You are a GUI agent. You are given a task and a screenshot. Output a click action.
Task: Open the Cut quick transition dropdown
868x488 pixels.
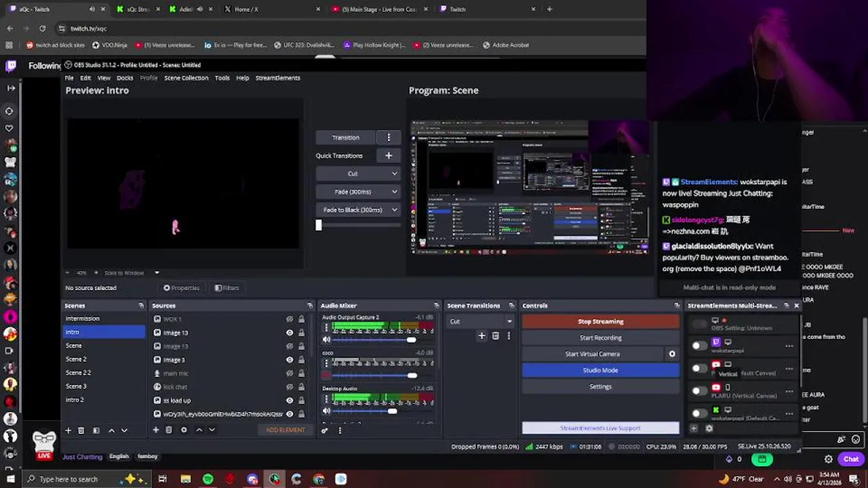tap(357, 174)
